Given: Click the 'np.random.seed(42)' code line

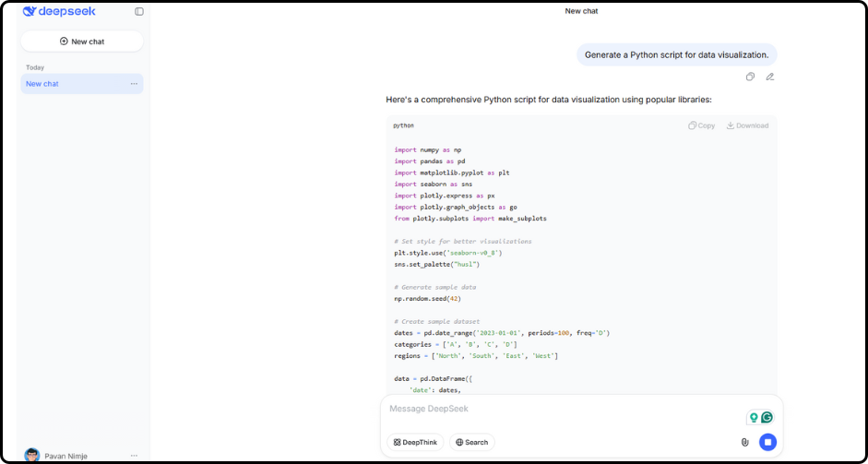Looking at the screenshot, I should [x=427, y=299].
